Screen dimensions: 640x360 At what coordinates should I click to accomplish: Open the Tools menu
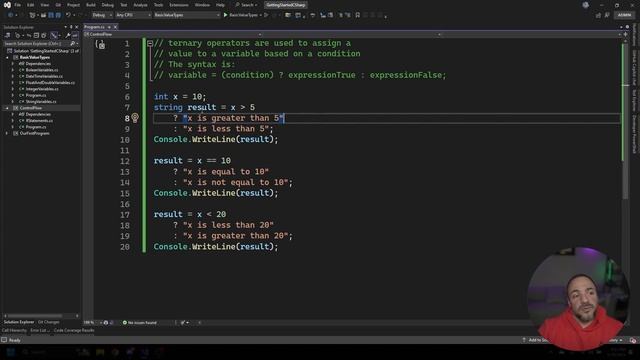pyautogui.click(x=158, y=5)
